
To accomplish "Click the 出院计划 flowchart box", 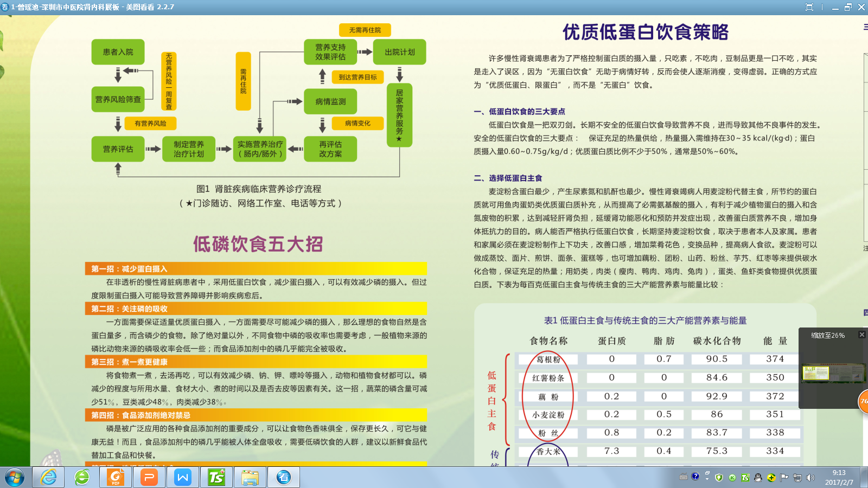I will pos(400,52).
